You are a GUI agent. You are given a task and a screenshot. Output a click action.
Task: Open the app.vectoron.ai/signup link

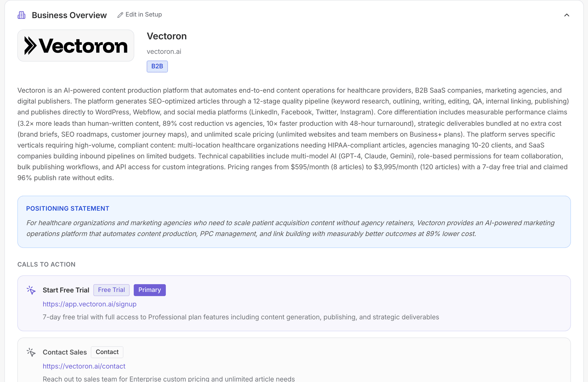coord(90,304)
